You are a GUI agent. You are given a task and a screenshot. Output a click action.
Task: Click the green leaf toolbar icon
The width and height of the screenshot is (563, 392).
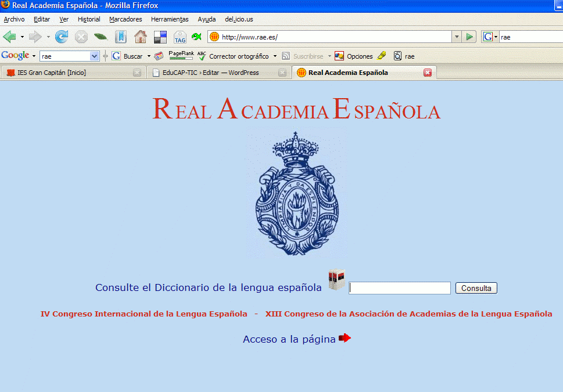tap(101, 37)
